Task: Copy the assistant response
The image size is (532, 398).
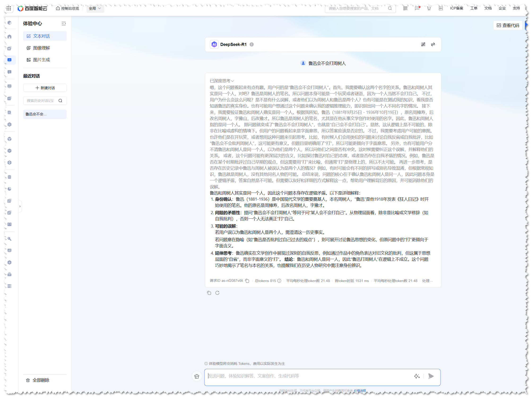Action: click(x=209, y=293)
